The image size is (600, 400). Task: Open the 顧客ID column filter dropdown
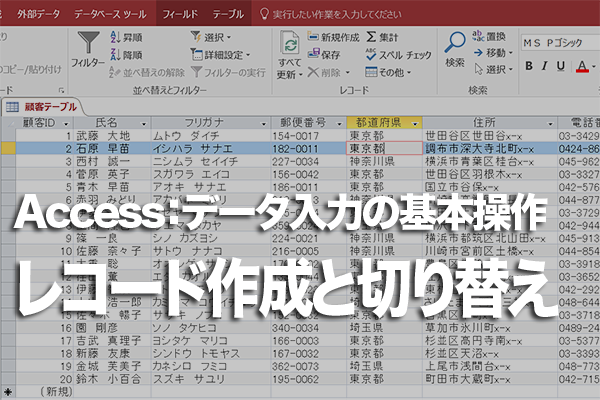[x=66, y=124]
